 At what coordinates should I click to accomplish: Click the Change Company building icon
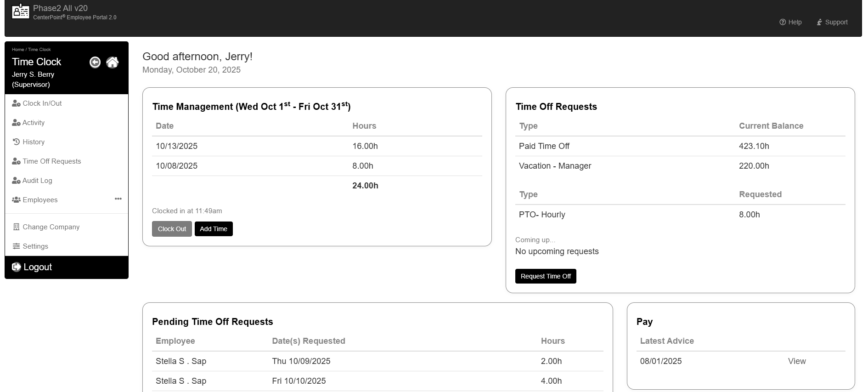pos(16,227)
